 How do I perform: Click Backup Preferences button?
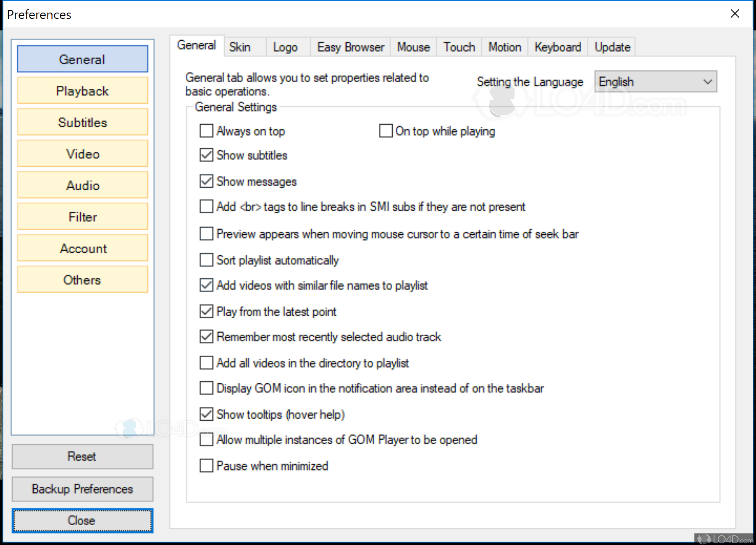coord(82,489)
